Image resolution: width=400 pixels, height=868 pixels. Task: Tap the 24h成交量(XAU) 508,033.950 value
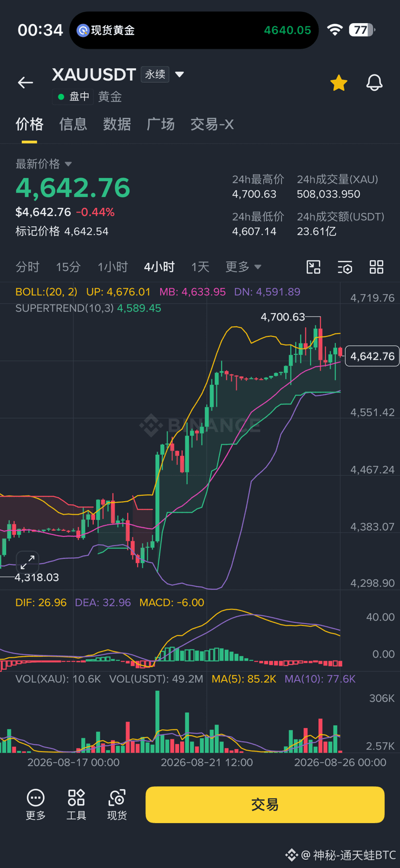pos(329,194)
